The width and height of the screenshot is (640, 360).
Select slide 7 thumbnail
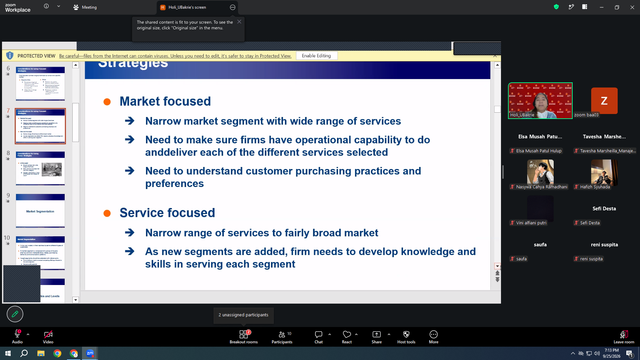[40, 126]
